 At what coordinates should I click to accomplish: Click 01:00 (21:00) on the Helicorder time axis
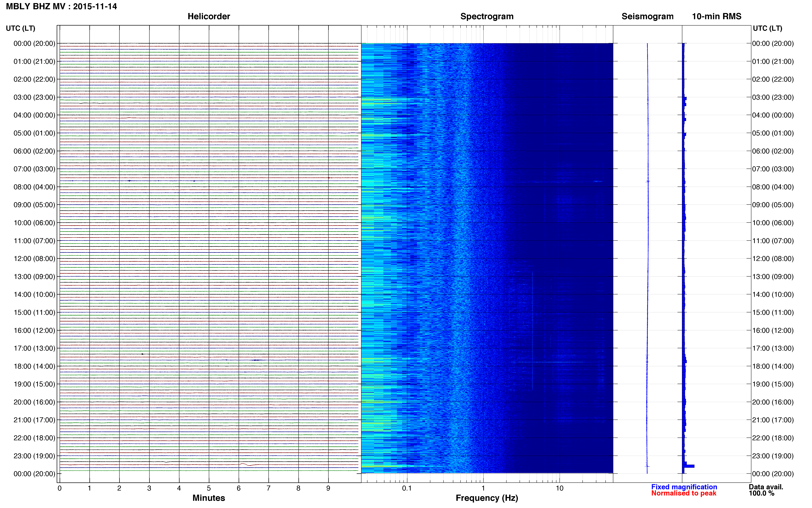34,62
